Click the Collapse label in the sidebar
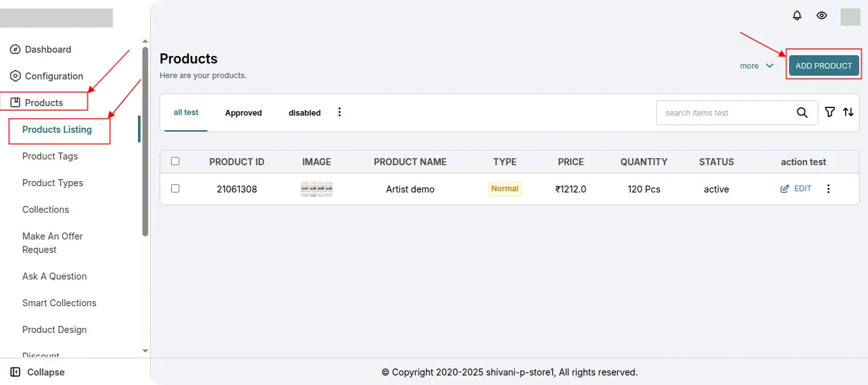The image size is (868, 385). coord(46,372)
